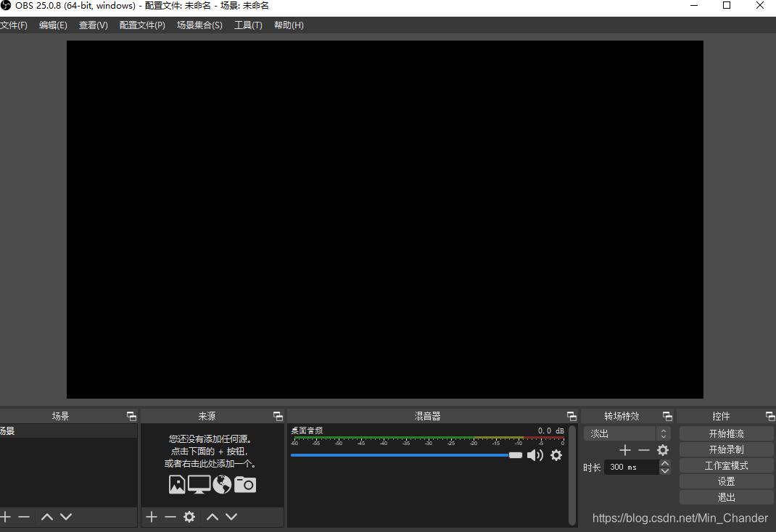Remove selected source with minus icon
Screen dimensions: 776x532
pos(170,518)
